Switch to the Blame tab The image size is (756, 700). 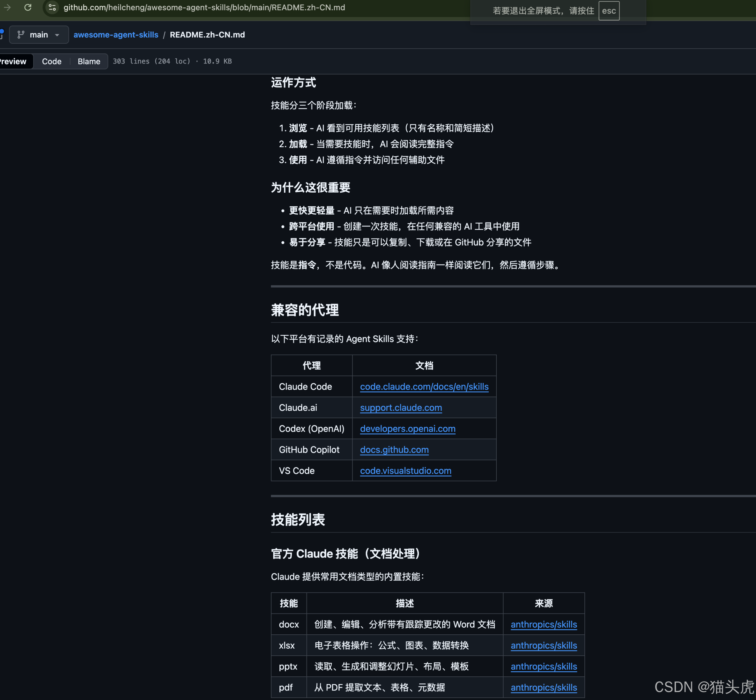coord(89,61)
